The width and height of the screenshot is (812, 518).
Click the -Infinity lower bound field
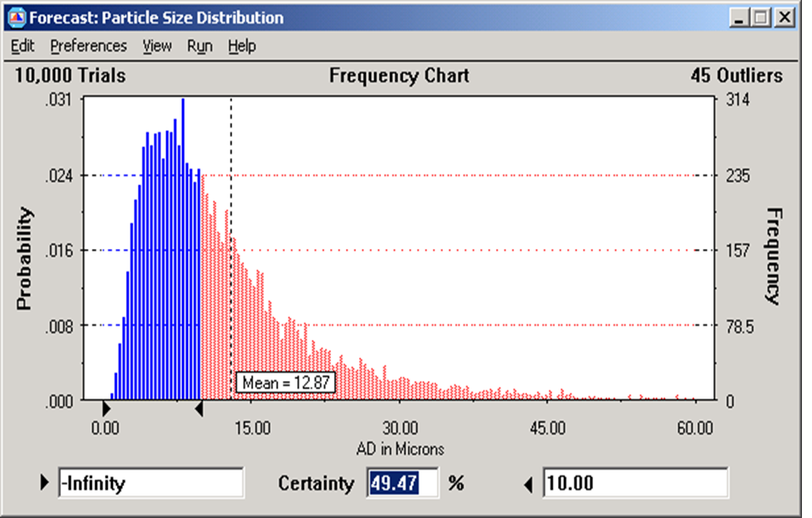tap(150, 483)
